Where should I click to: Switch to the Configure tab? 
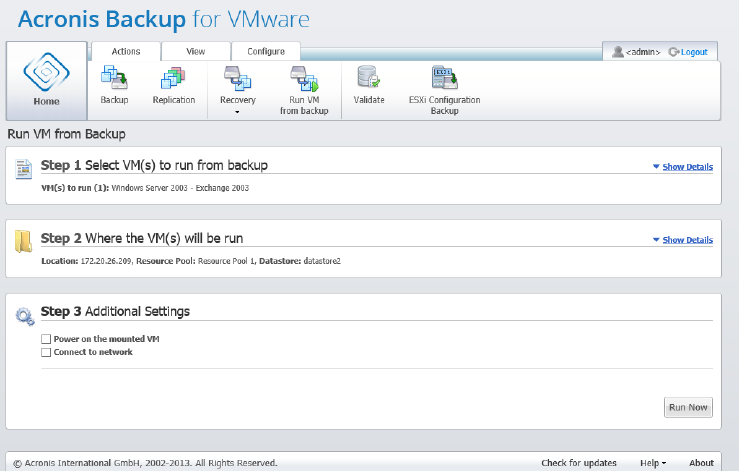coord(265,51)
